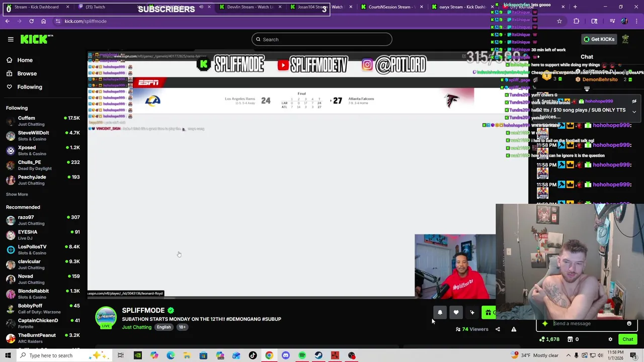Open SteveWillDoIt's channel in the sidebar

point(43,136)
